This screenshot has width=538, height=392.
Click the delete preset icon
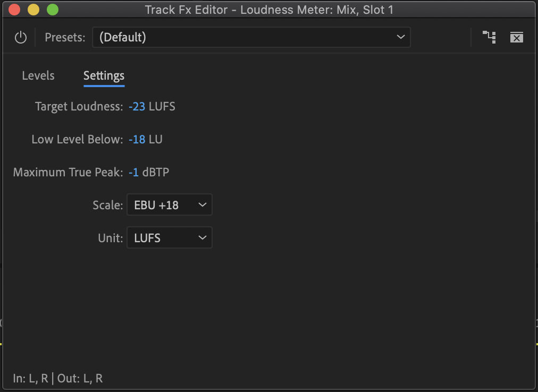coord(516,37)
